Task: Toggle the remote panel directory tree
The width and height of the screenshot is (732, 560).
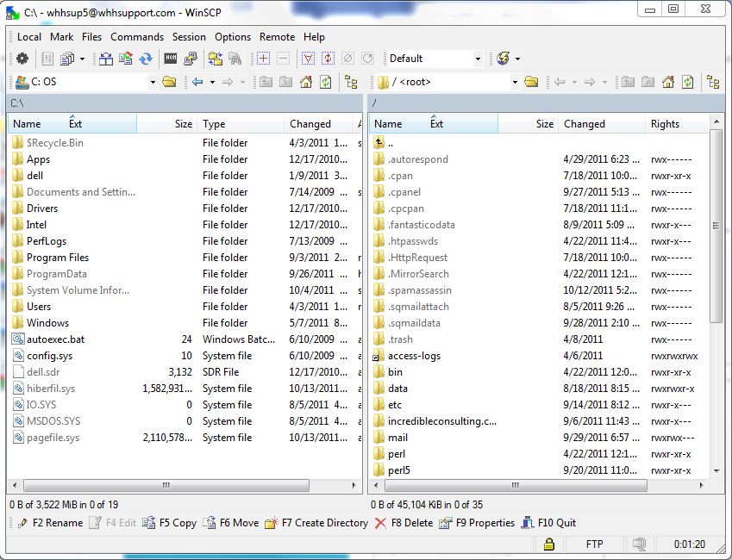Action: point(713,82)
